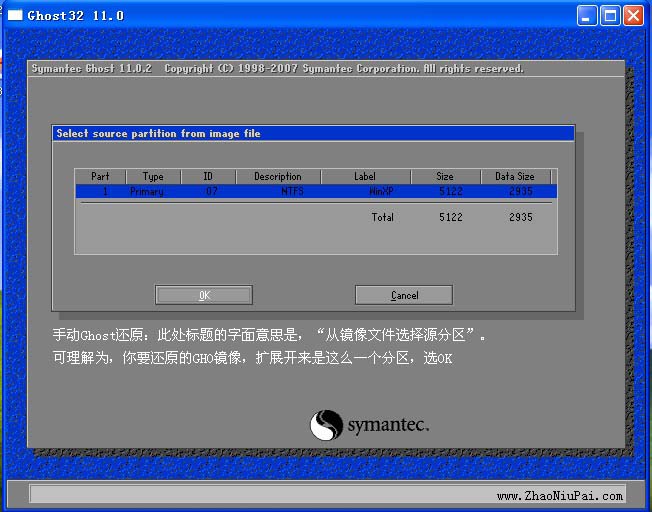Click the 'Select source partition from image file' title

pyautogui.click(x=158, y=134)
